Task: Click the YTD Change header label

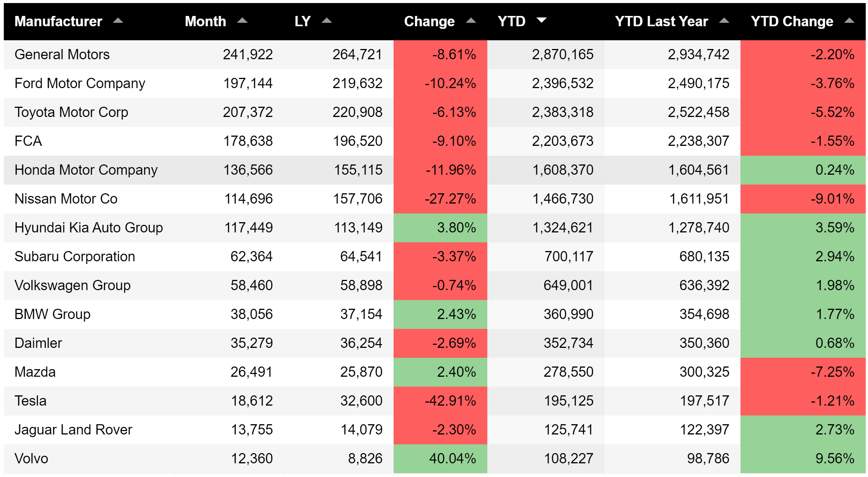Action: tap(792, 21)
